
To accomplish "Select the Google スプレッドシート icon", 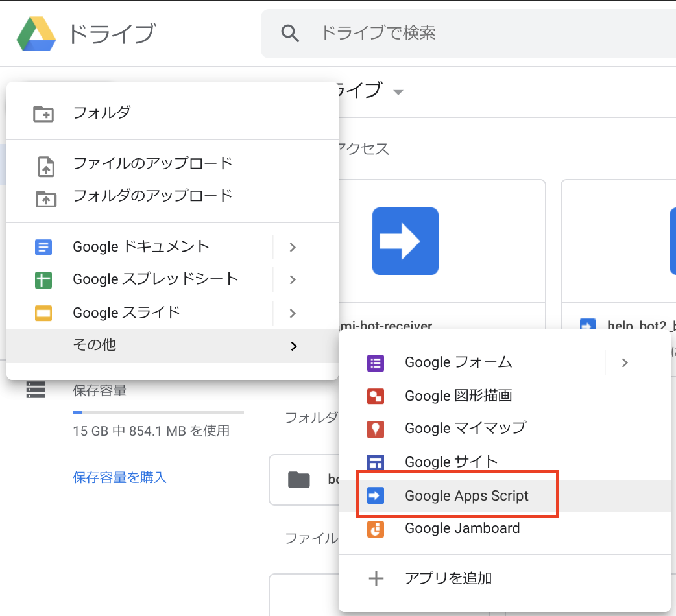I will pos(43,279).
